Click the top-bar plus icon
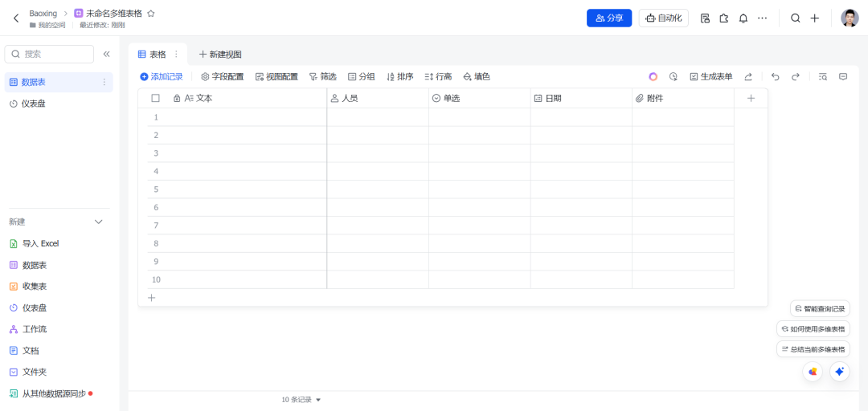The image size is (868, 411). (815, 18)
